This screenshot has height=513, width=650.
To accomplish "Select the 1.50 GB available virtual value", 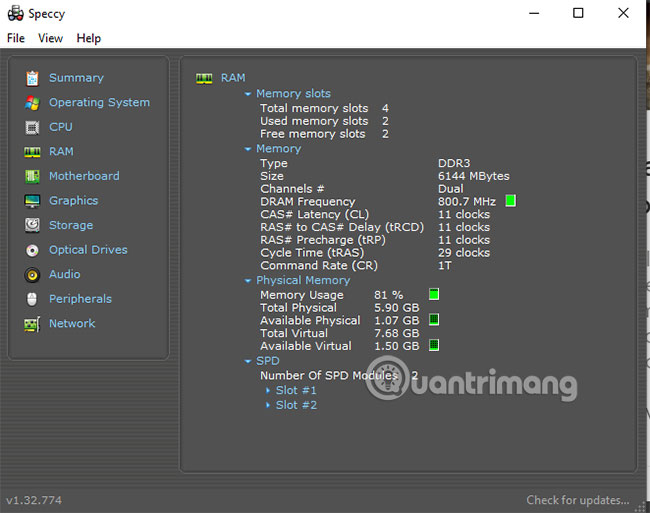I will pyautogui.click(x=397, y=346).
